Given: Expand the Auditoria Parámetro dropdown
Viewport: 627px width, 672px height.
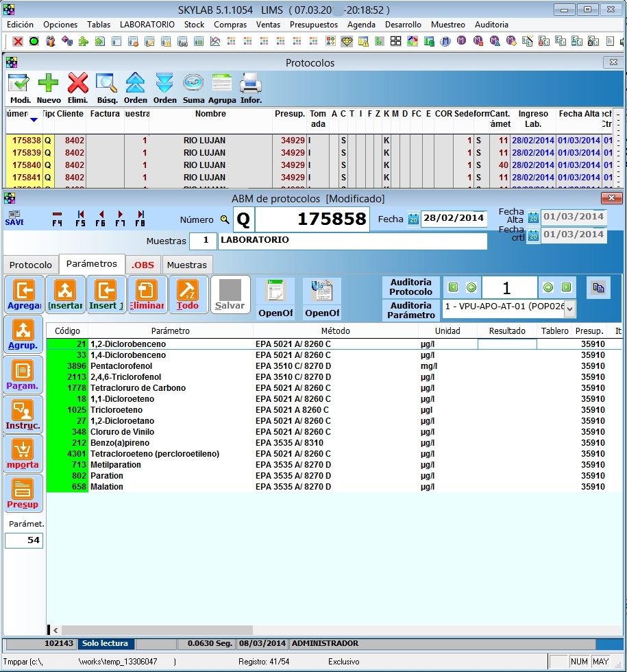Looking at the screenshot, I should (569, 309).
